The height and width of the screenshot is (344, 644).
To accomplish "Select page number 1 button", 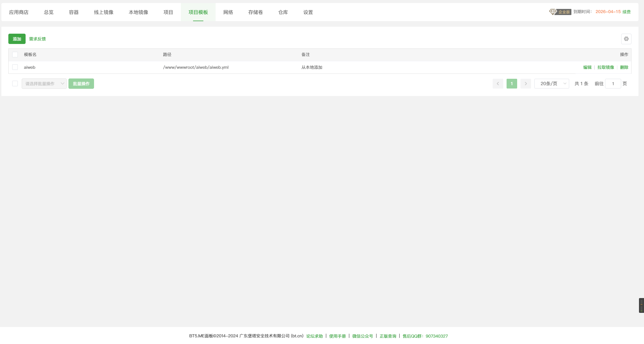I will 512,83.
